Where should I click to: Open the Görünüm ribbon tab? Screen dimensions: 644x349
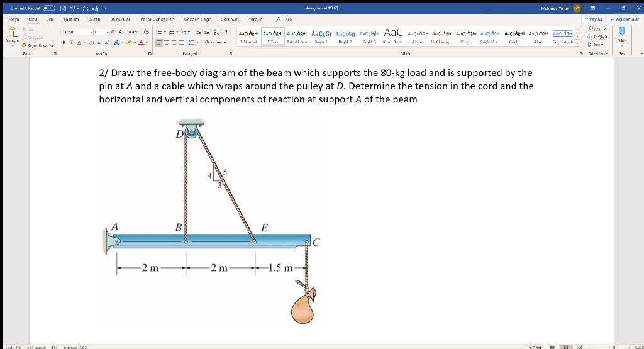(x=230, y=19)
